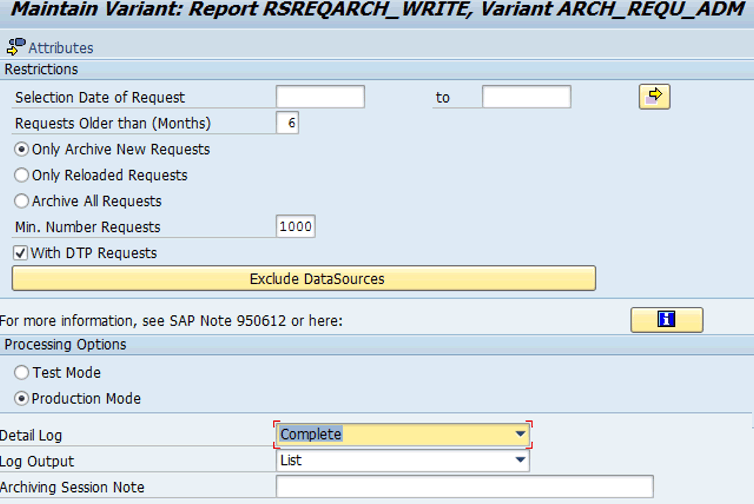The image size is (754, 504).
Task: Open the blue information button for SAP Note
Action: 667,319
